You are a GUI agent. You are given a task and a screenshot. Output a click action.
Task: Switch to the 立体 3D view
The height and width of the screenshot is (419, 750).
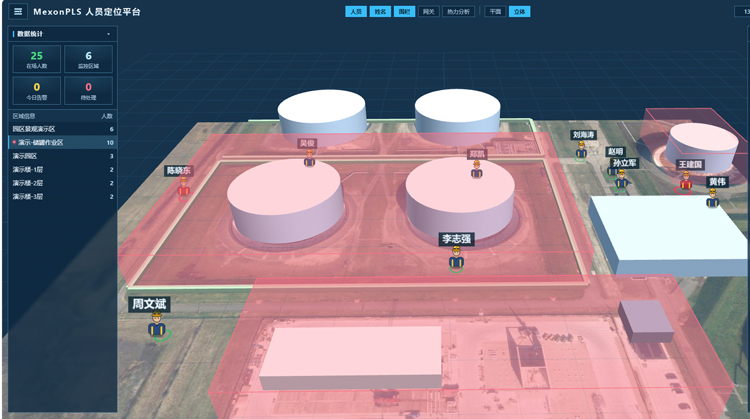(x=519, y=11)
